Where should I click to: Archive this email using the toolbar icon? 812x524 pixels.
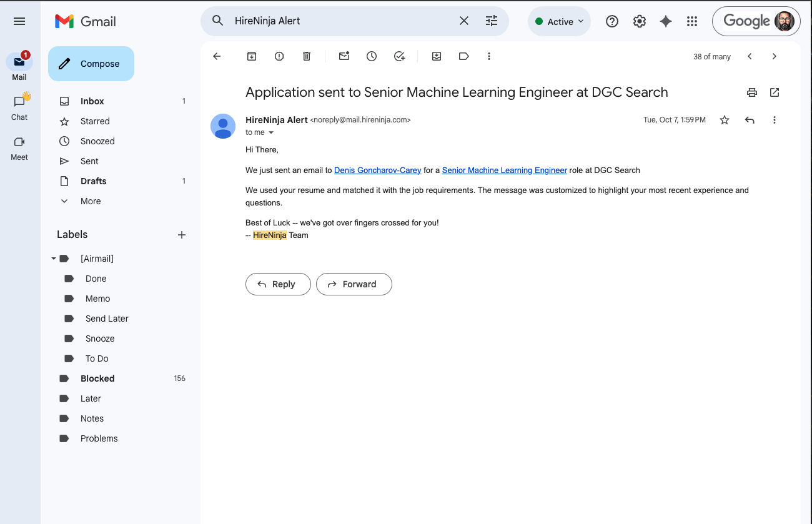pos(252,56)
